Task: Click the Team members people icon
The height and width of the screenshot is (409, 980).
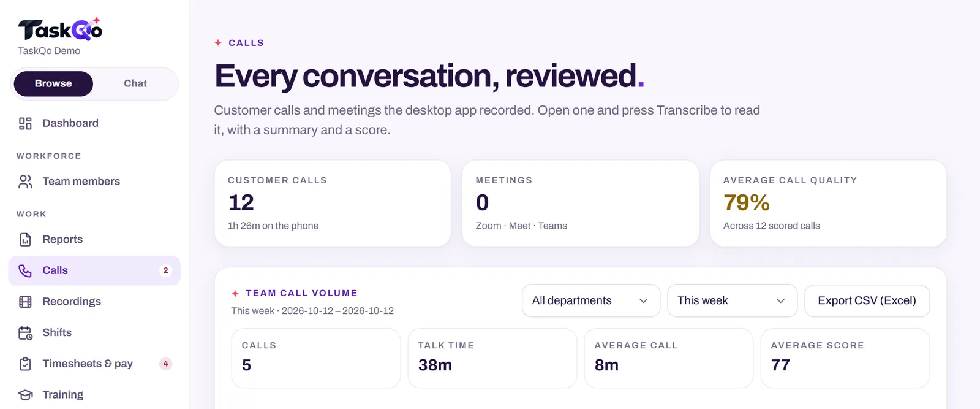Action: [x=25, y=182]
